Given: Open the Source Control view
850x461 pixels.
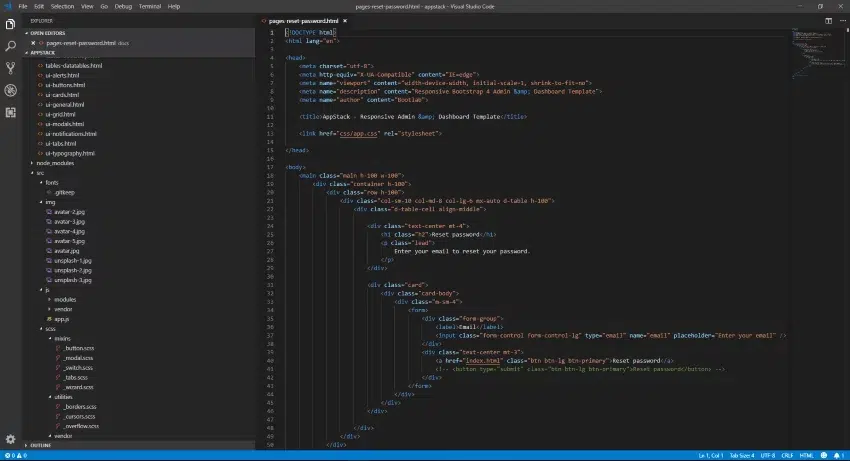Looking at the screenshot, I should pos(10,68).
